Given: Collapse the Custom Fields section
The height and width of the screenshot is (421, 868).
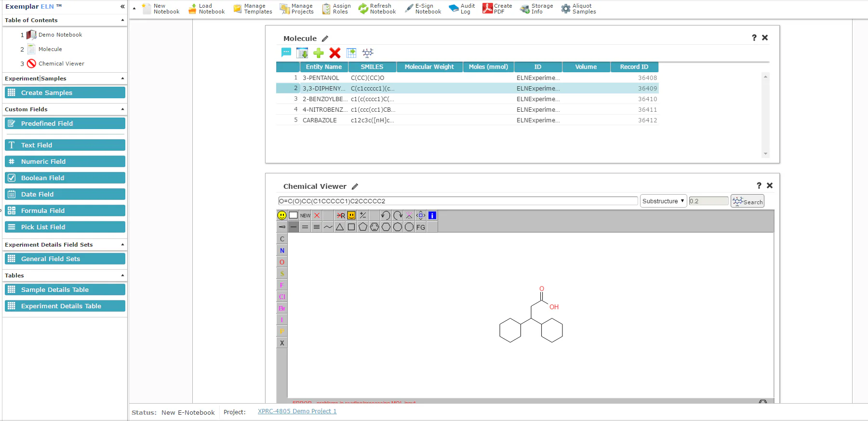Looking at the screenshot, I should coord(122,109).
